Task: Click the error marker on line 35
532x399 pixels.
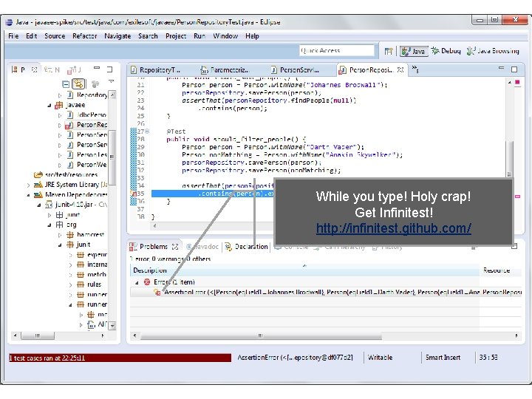Action: [x=134, y=194]
